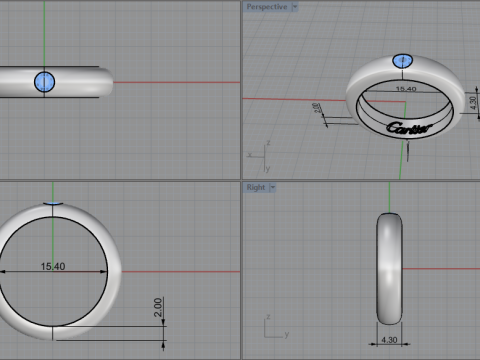Viewport: 480px width, 360px height.
Task: Select the ring inner circle in front view
Action: pos(53,271)
